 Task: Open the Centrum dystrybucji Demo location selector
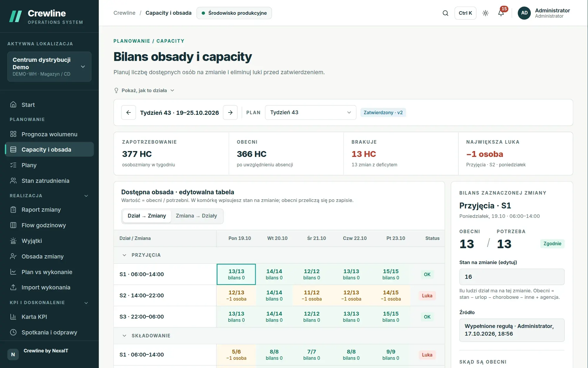[49, 67]
